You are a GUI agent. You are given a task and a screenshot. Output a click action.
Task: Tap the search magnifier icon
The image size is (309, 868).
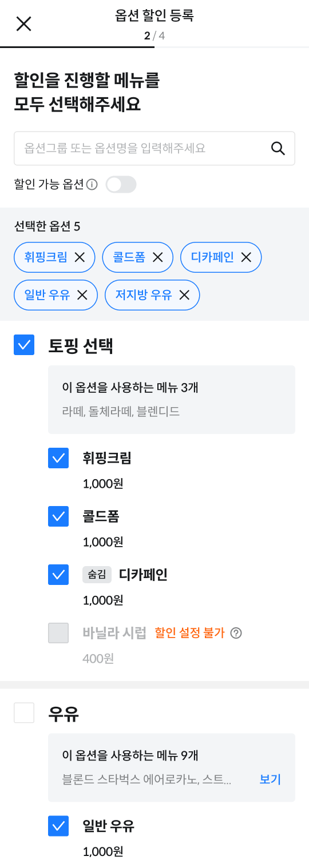point(278,149)
